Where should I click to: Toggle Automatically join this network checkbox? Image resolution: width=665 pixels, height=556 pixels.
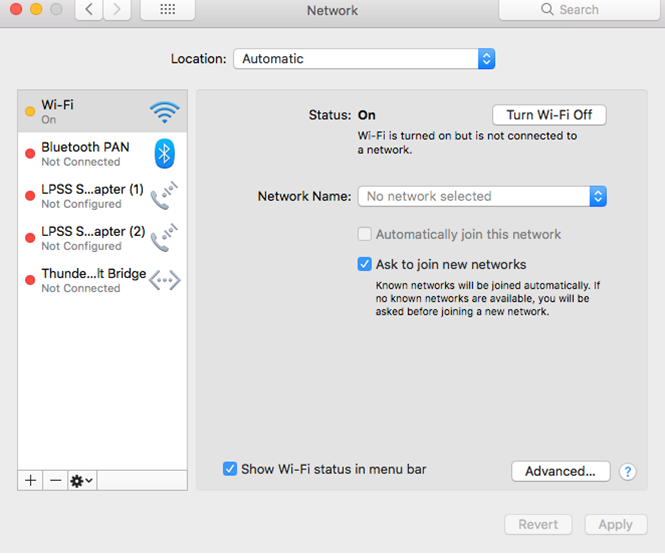point(366,234)
